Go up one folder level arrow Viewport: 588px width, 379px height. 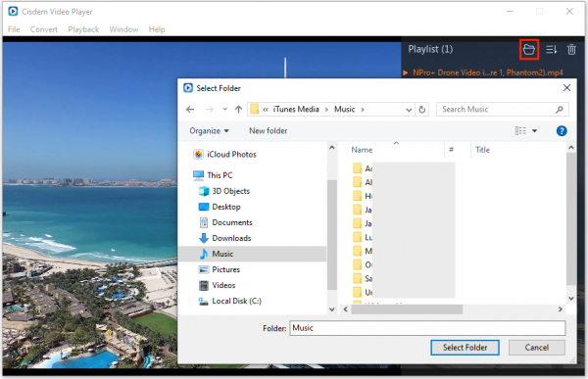pyautogui.click(x=238, y=109)
